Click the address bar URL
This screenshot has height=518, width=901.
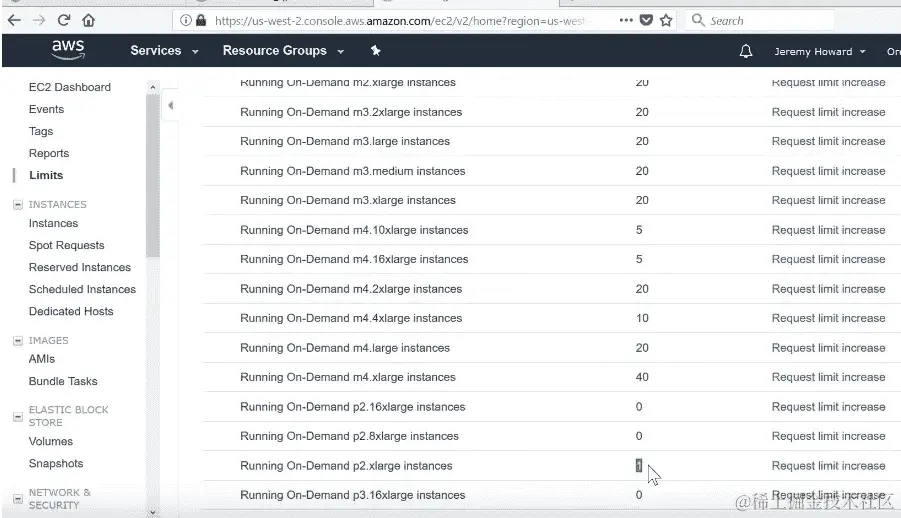(399, 21)
